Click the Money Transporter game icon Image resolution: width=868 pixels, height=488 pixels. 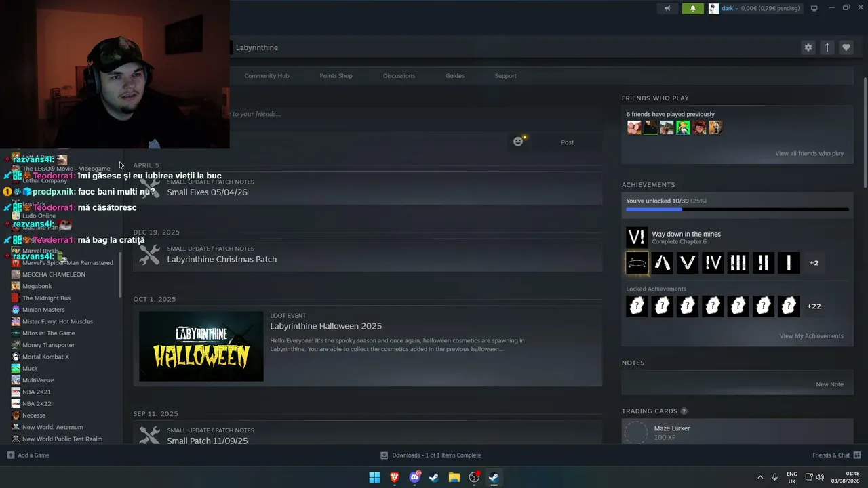pos(16,345)
